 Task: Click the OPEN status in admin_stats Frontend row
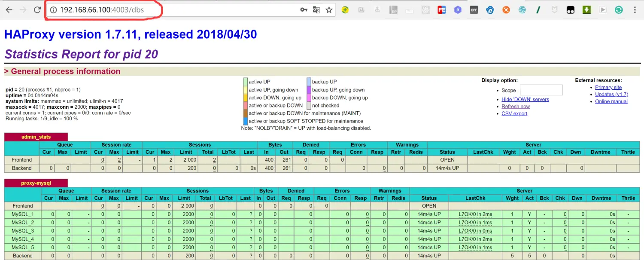[x=447, y=160]
